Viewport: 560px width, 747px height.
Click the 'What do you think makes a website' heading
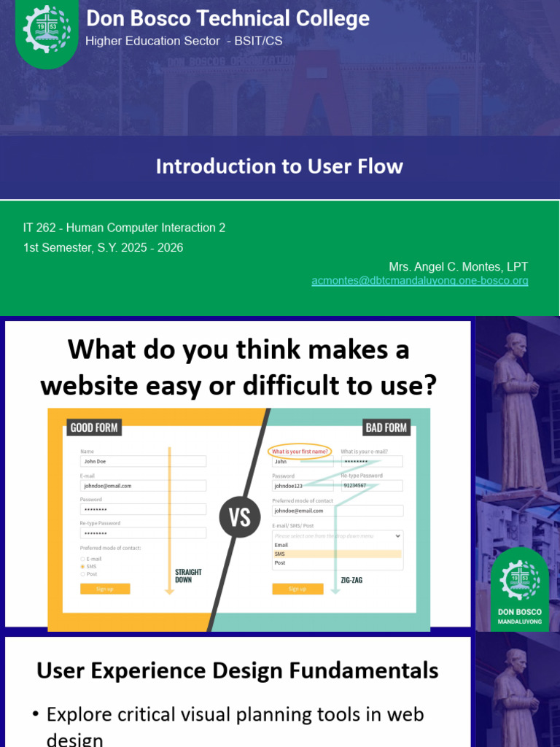click(238, 367)
